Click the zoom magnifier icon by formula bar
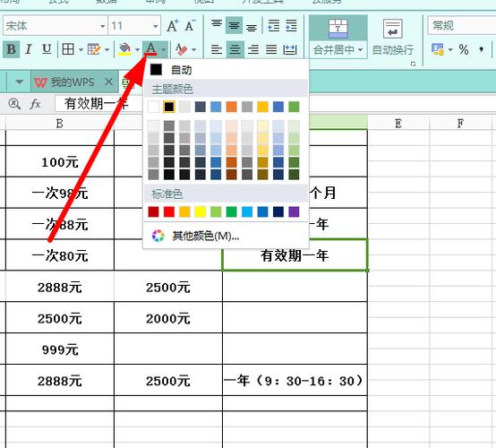This screenshot has height=448, width=496. click(14, 103)
